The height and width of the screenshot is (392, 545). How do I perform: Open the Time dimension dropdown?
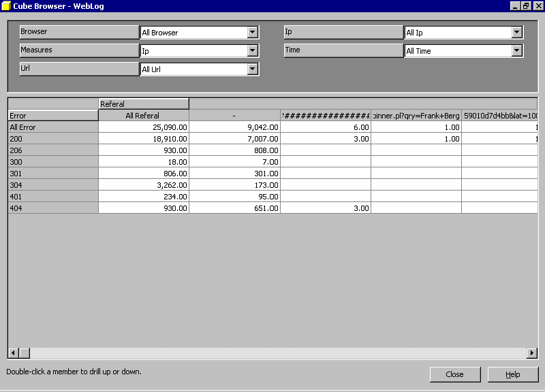[516, 51]
